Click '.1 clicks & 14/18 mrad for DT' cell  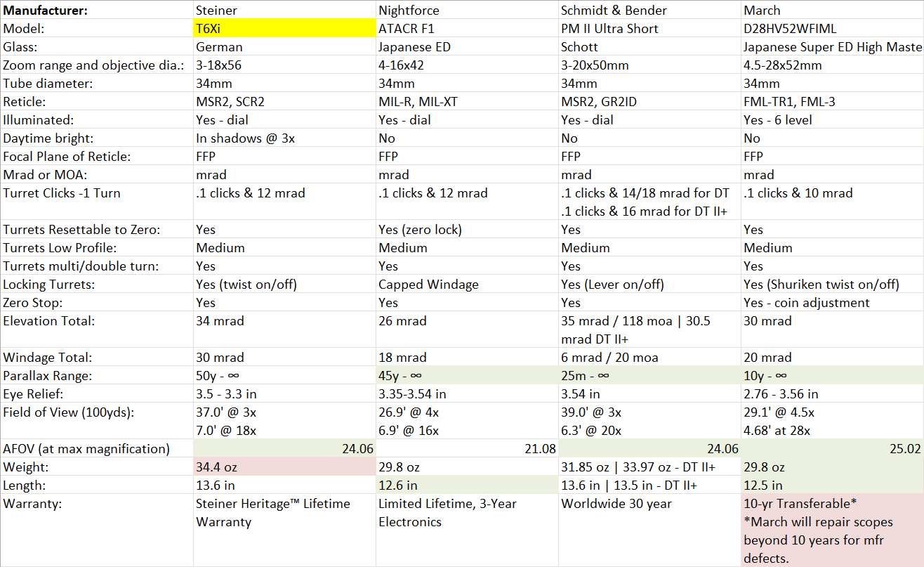pyautogui.click(x=650, y=202)
